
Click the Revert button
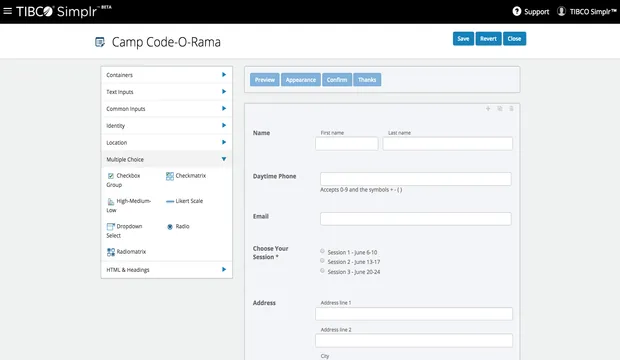(x=488, y=39)
